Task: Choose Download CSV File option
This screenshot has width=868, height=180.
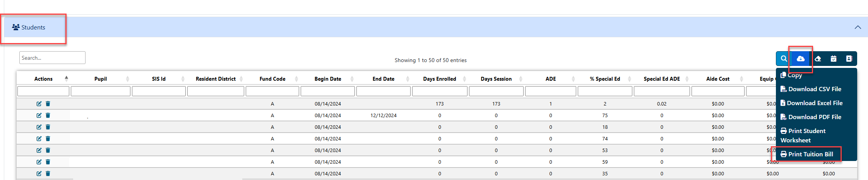Action: point(811,89)
